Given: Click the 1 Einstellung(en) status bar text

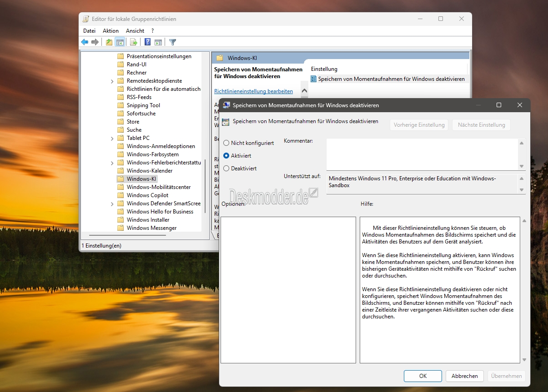Looking at the screenshot, I should 101,246.
